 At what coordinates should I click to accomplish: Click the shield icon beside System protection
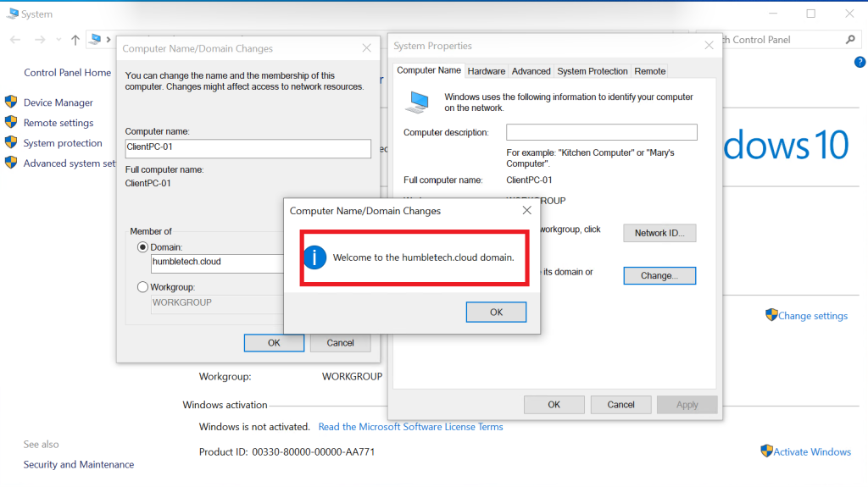[x=12, y=143]
